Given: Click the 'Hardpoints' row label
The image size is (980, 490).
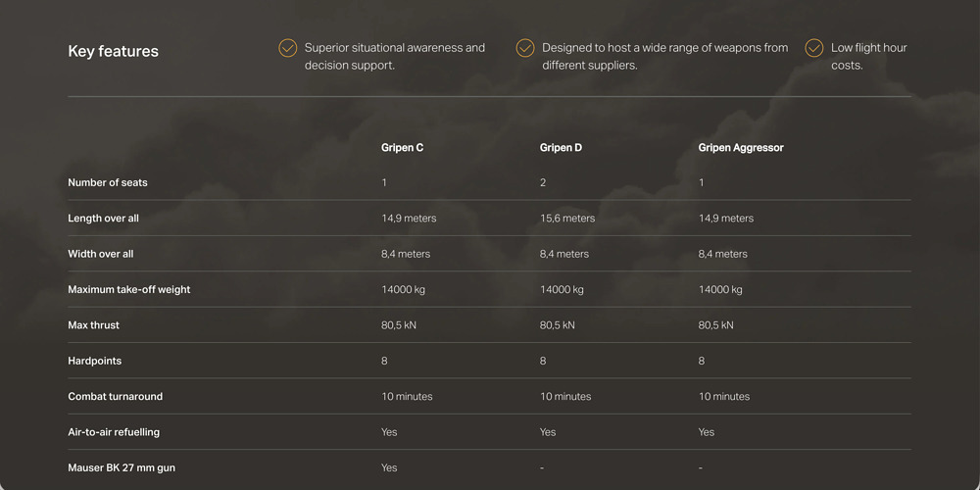Looking at the screenshot, I should click(94, 361).
